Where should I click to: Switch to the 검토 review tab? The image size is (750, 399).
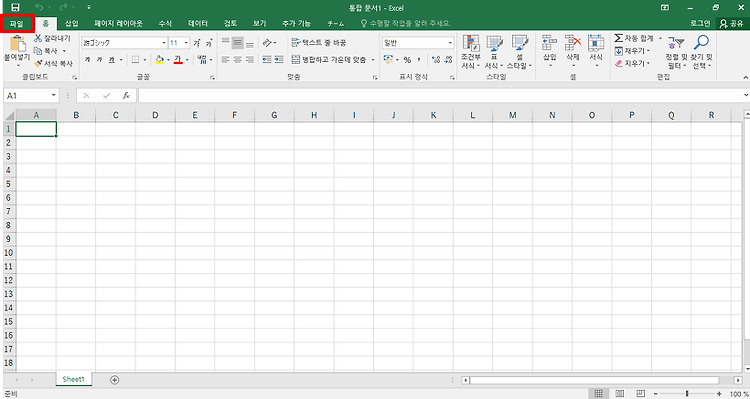pos(231,23)
